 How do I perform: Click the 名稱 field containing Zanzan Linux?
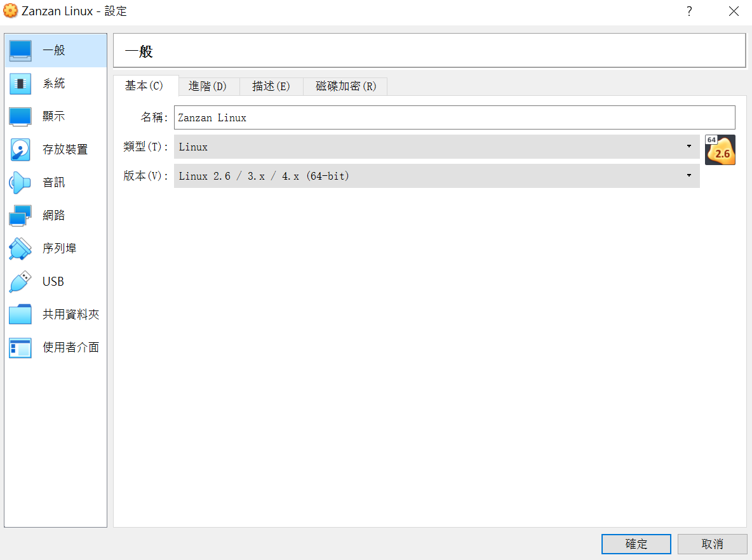pyautogui.click(x=454, y=117)
